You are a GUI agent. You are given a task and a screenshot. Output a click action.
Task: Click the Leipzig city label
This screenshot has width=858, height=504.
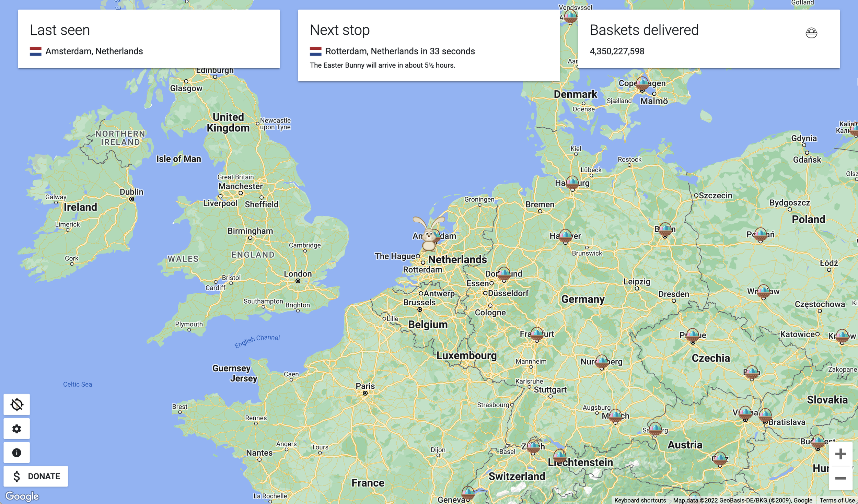(637, 282)
